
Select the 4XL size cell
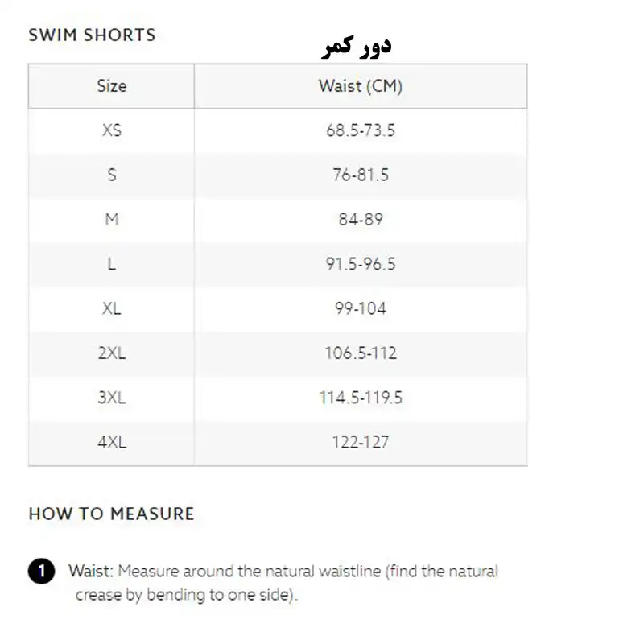coord(111,442)
